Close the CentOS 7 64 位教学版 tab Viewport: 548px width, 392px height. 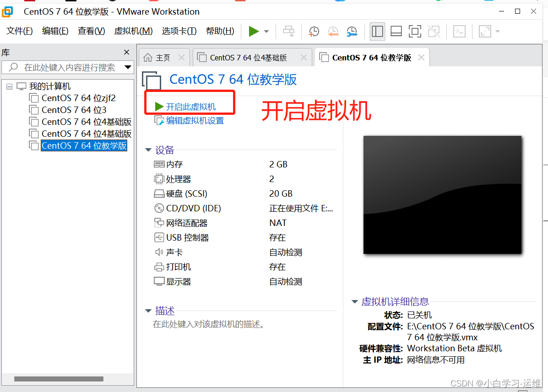(422, 58)
